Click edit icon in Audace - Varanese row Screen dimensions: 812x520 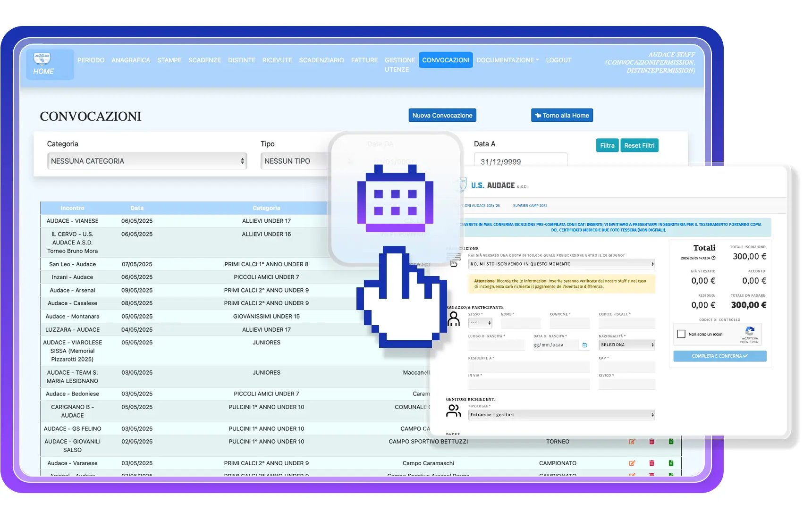tap(632, 463)
